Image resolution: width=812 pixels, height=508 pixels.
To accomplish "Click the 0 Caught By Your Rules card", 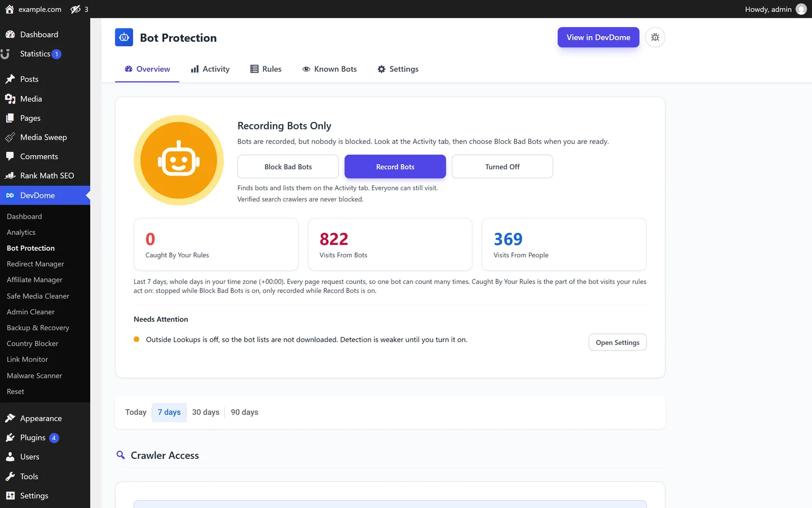I will click(216, 244).
